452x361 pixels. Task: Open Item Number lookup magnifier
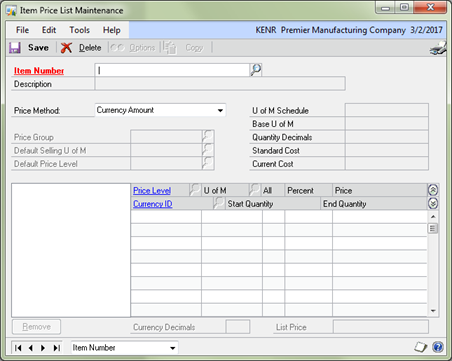(256, 70)
